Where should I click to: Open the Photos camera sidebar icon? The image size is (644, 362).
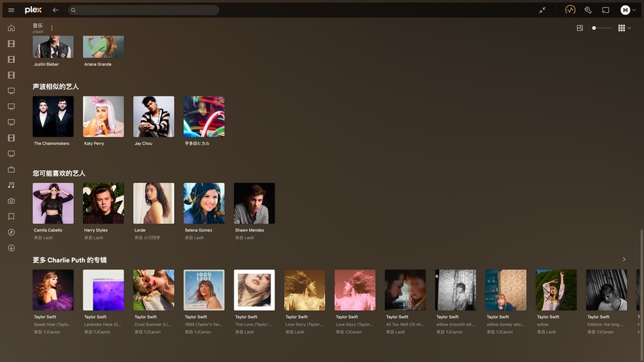(11, 201)
